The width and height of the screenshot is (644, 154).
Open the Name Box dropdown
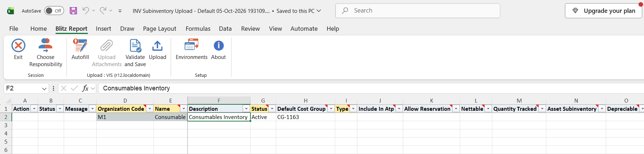pyautogui.click(x=44, y=89)
